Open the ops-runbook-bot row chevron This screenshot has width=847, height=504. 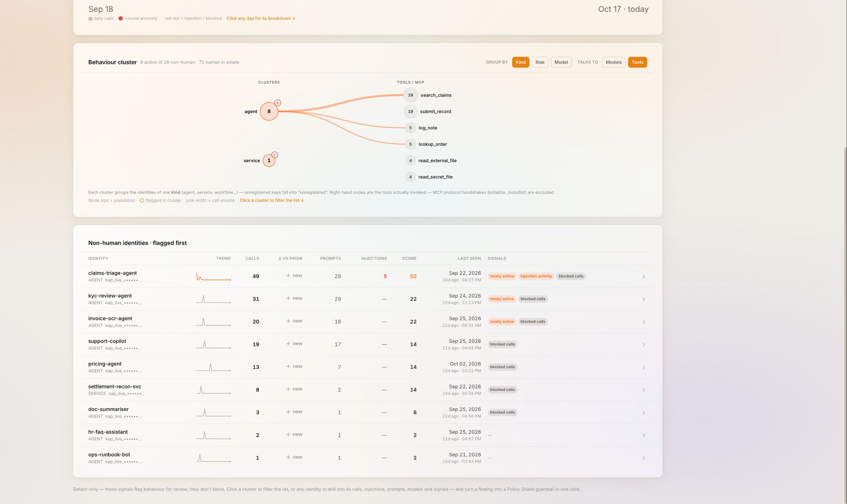(x=644, y=458)
